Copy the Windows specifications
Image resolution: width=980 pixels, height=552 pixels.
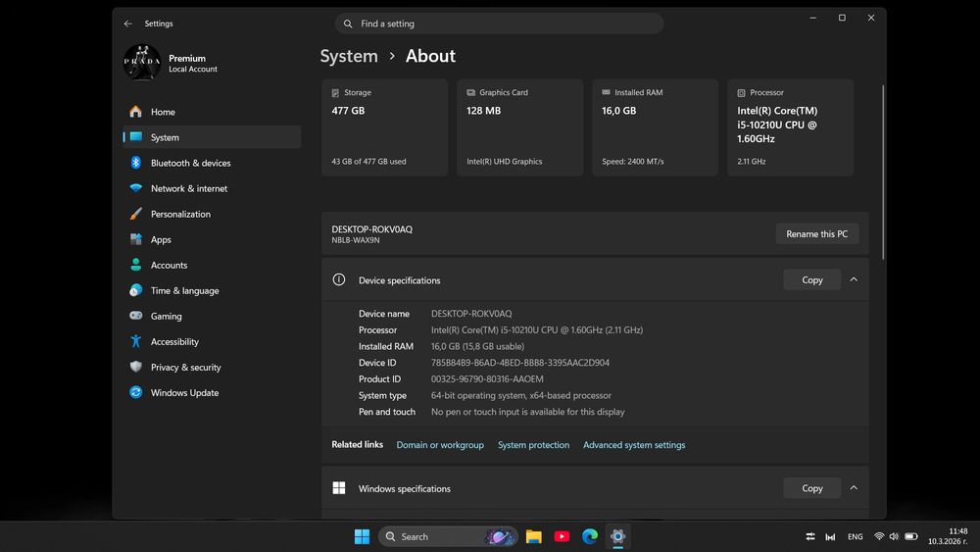pyautogui.click(x=811, y=488)
